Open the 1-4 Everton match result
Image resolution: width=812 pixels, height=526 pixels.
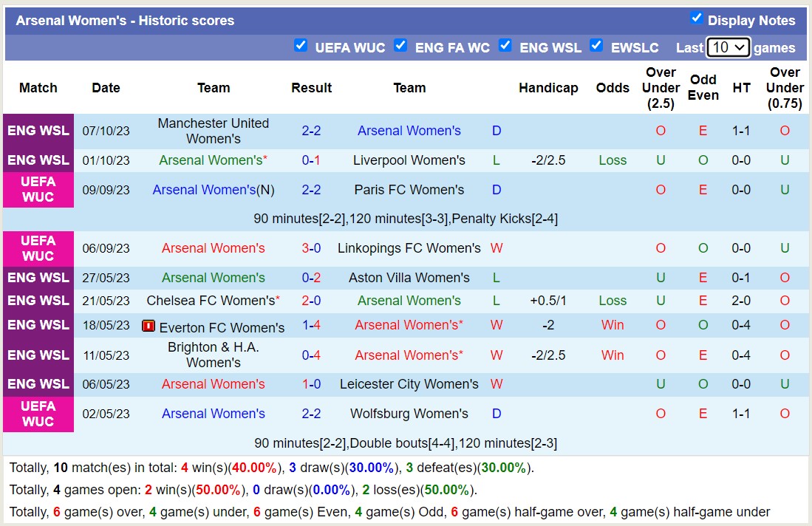click(311, 325)
